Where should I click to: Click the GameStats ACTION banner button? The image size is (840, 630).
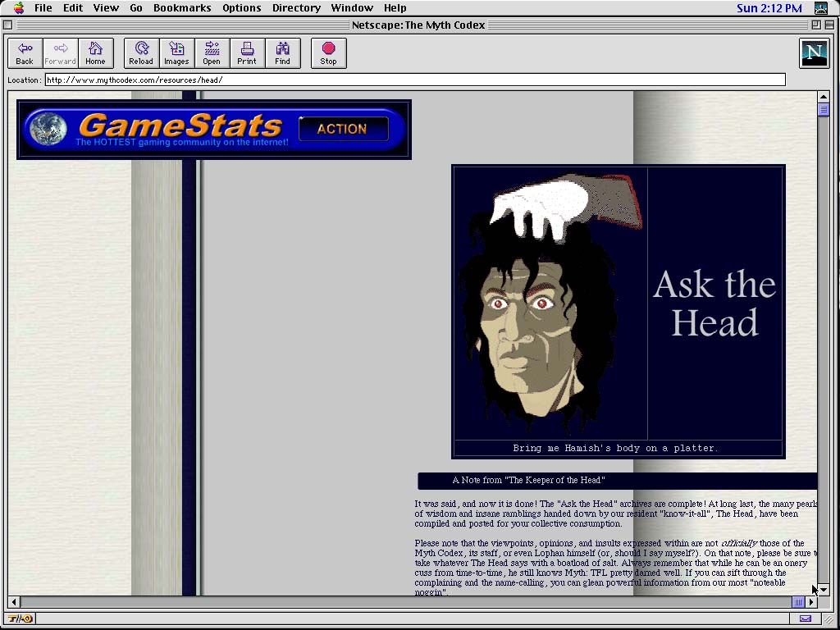point(343,129)
